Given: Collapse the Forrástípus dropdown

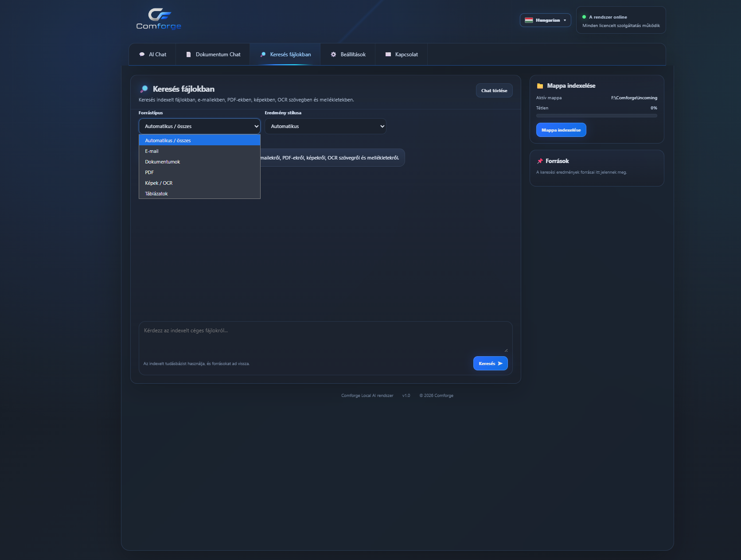Looking at the screenshot, I should (x=199, y=126).
